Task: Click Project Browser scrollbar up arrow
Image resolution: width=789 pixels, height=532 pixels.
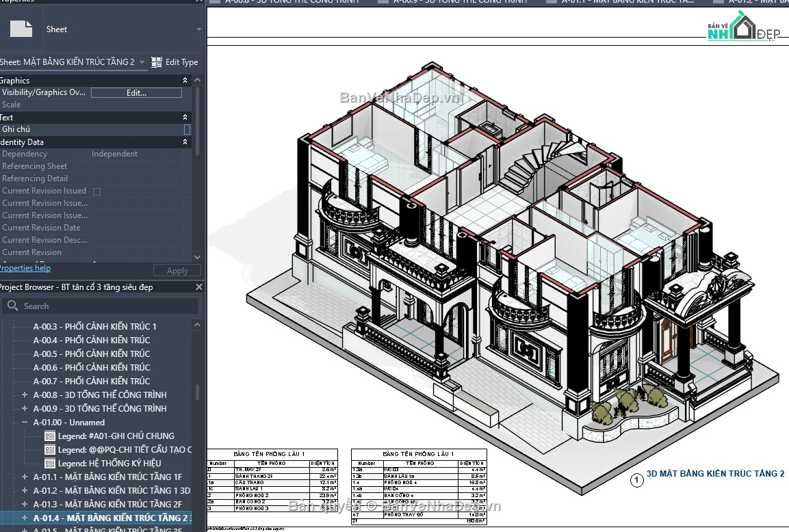Action: click(197, 325)
